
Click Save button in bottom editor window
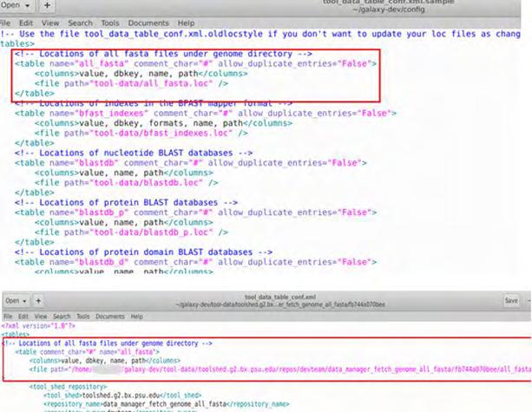point(511,300)
